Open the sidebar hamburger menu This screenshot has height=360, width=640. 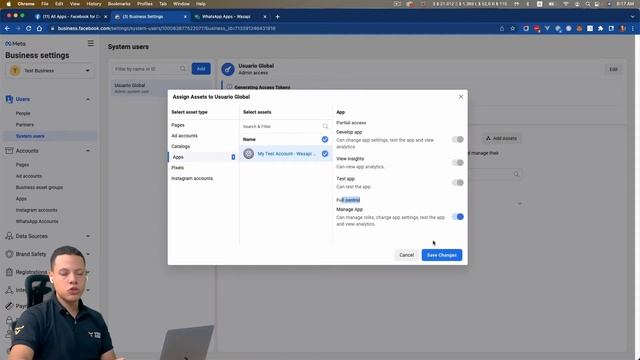coord(91,43)
